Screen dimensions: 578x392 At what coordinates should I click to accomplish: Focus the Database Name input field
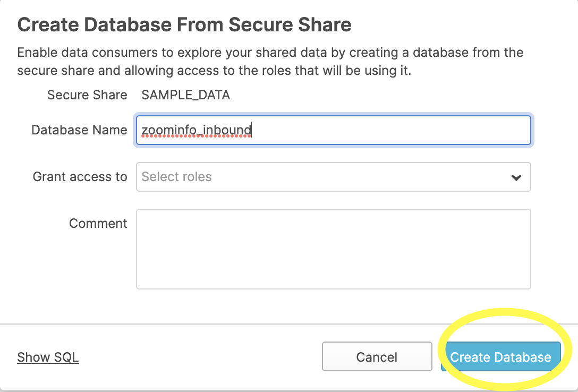(333, 130)
